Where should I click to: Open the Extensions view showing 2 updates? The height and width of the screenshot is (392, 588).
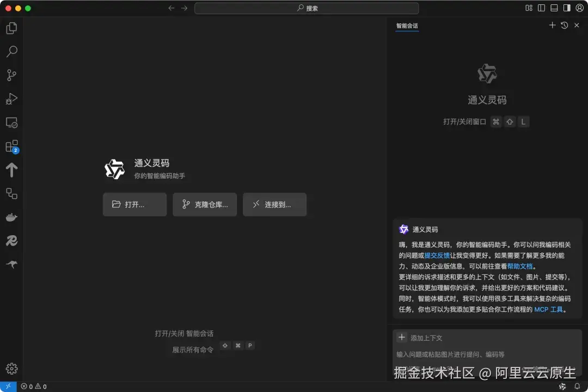12,146
